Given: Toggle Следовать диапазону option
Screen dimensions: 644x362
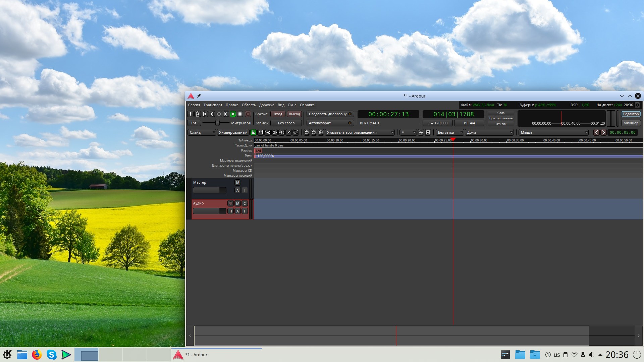Looking at the screenshot, I should 330,114.
